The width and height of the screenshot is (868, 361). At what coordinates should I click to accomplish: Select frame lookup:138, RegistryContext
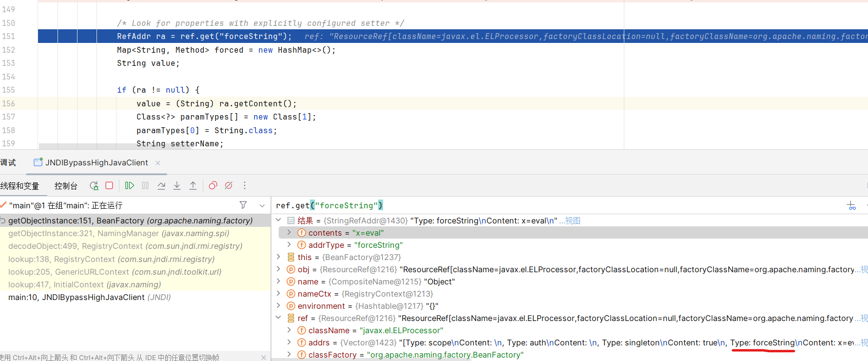click(x=135, y=259)
